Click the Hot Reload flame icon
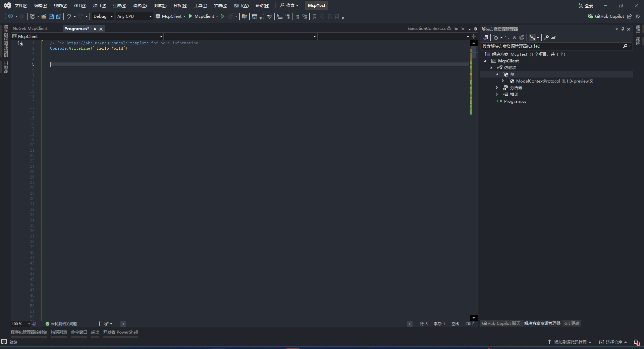This screenshot has height=349, width=644. [231, 16]
